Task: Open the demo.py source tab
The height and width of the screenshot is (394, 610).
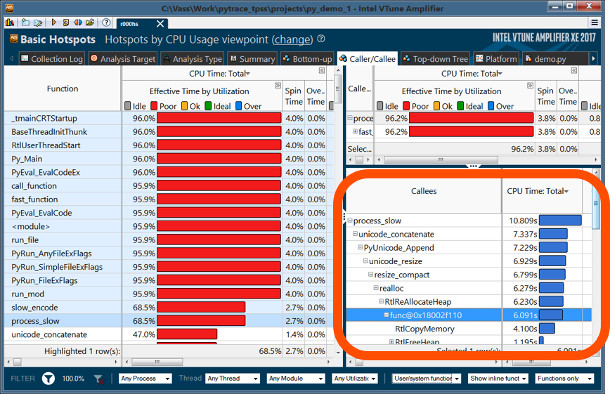Action: point(555,59)
